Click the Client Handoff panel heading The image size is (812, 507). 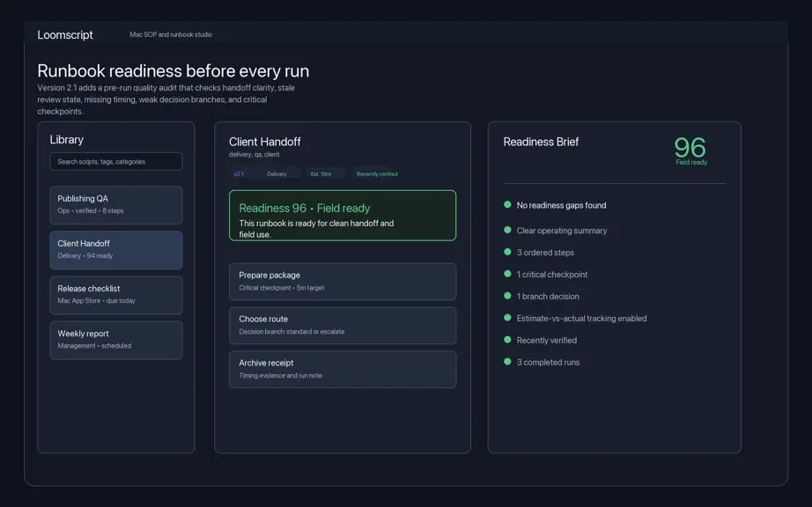pos(264,142)
